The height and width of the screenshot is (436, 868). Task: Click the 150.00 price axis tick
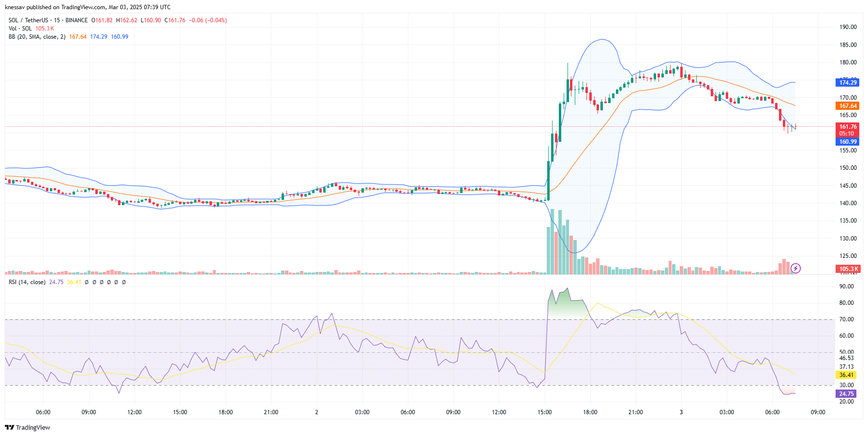tap(848, 168)
